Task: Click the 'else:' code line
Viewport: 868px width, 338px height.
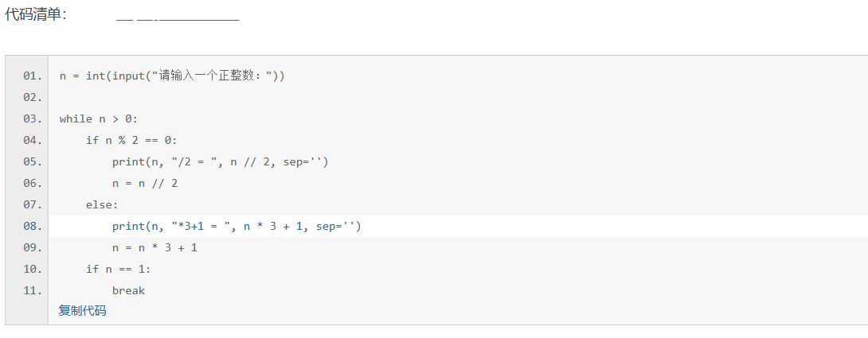Action: [102, 205]
